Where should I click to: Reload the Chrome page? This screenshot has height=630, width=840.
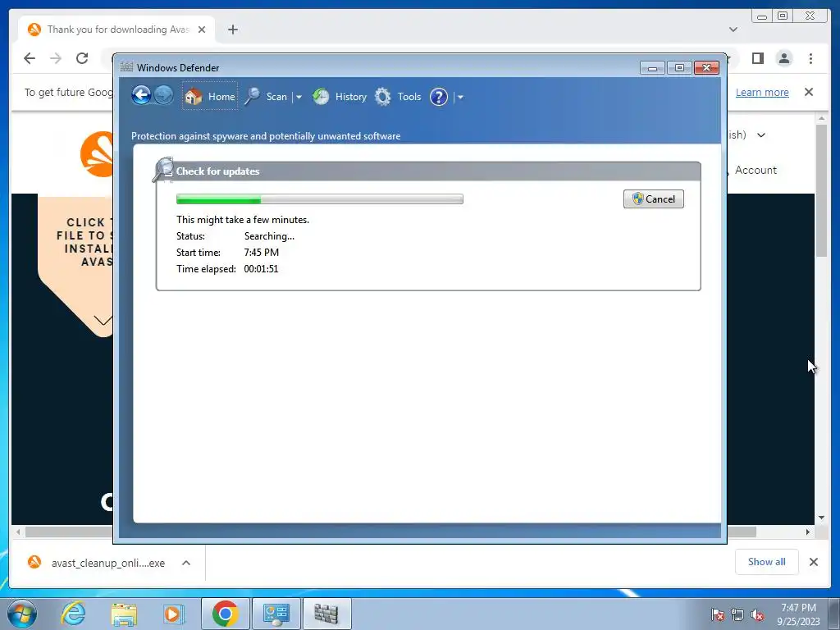click(82, 58)
